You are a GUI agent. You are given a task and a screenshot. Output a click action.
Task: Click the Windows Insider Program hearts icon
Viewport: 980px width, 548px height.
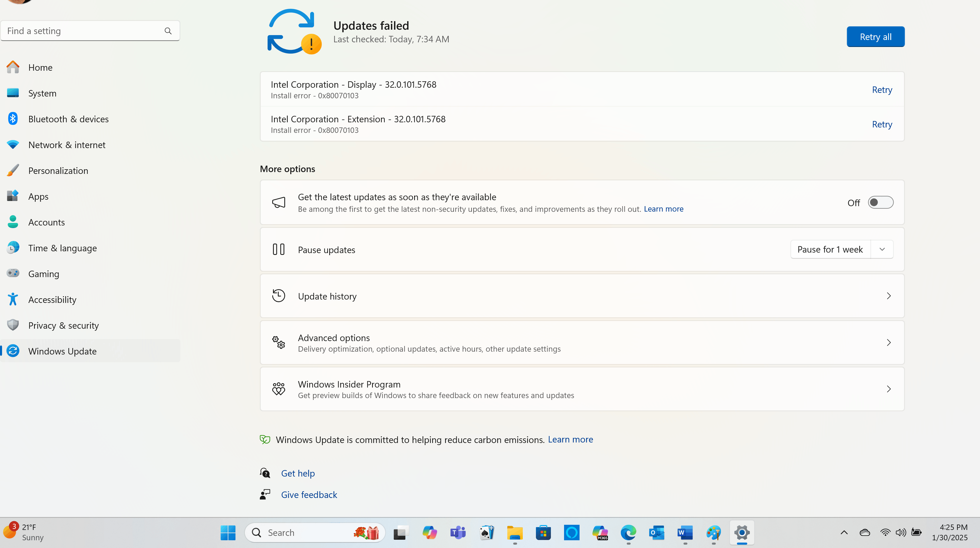(278, 389)
